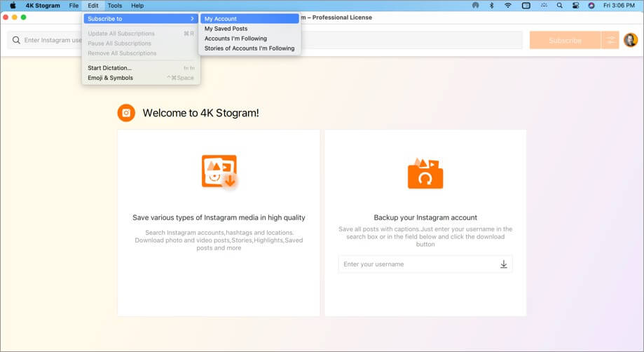Close the open Edit menu
The width and height of the screenshot is (644, 352).
(x=93, y=6)
